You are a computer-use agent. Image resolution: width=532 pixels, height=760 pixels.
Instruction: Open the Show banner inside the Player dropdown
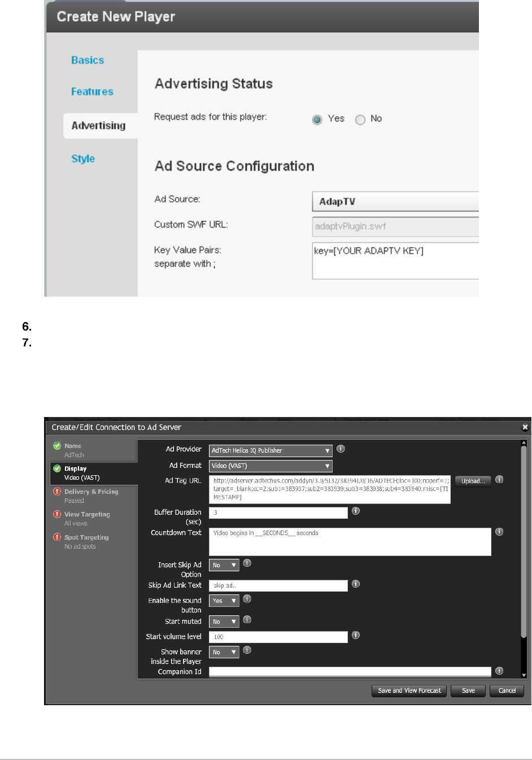[224, 652]
